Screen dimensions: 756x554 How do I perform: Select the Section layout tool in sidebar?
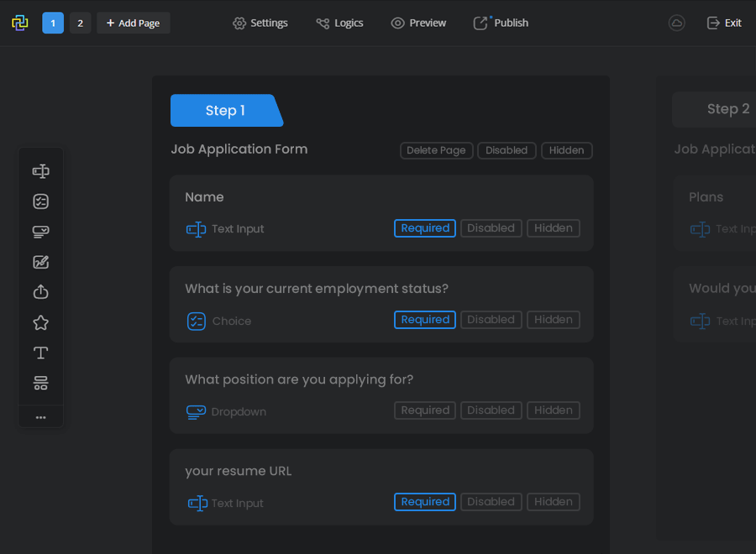coord(40,384)
